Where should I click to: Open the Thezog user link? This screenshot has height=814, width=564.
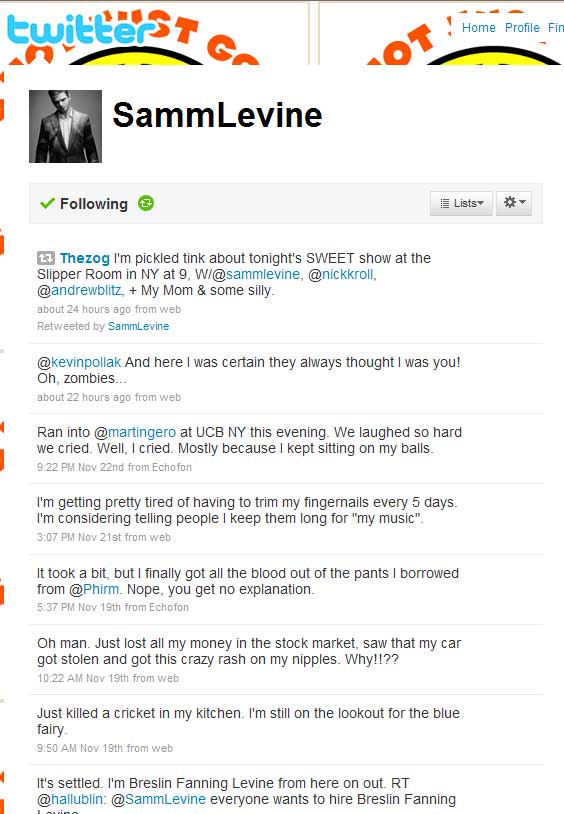point(85,258)
